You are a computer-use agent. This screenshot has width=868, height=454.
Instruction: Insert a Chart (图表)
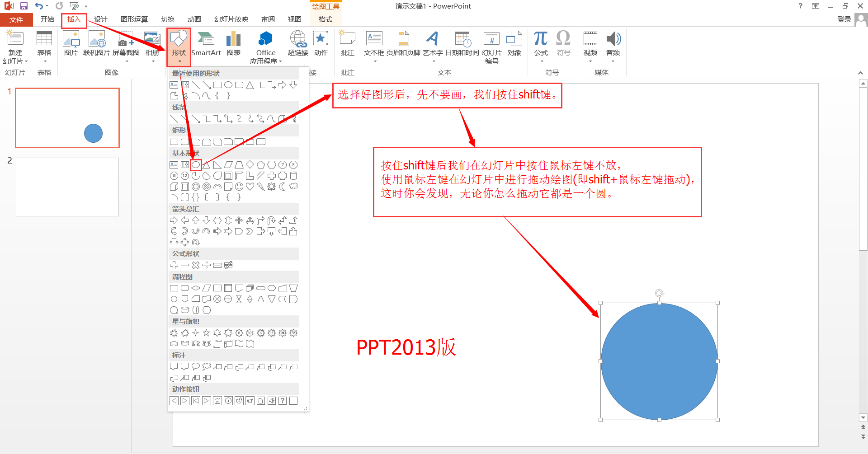coord(233,44)
